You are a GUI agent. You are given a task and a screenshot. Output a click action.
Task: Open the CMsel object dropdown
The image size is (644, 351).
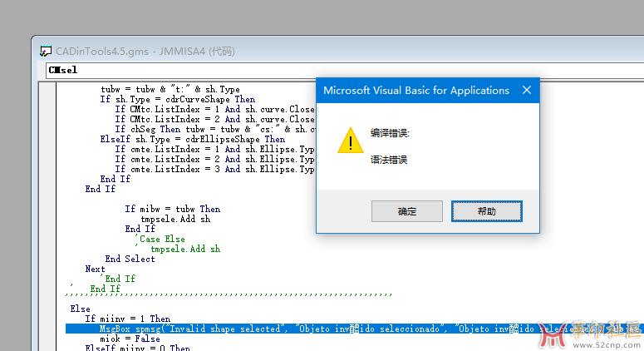click(345, 70)
